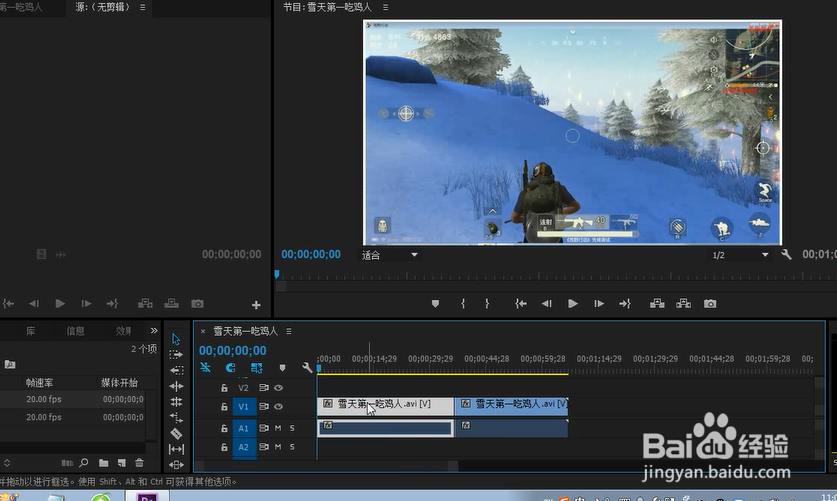Click the bin search folder icon
The width and height of the screenshot is (837, 501).
(10, 364)
